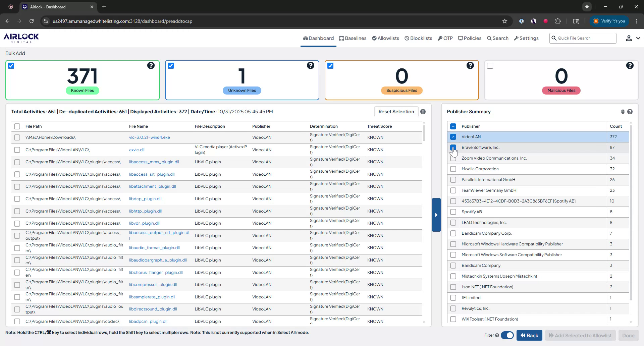The height and width of the screenshot is (346, 644).
Task: Click the Airlock Digital logo
Action: (21, 38)
